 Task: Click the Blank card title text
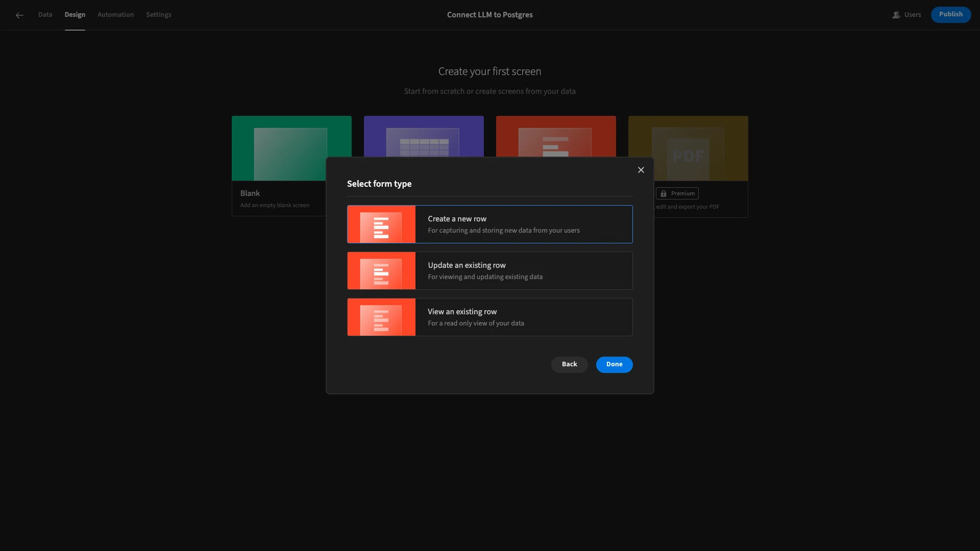(x=250, y=193)
